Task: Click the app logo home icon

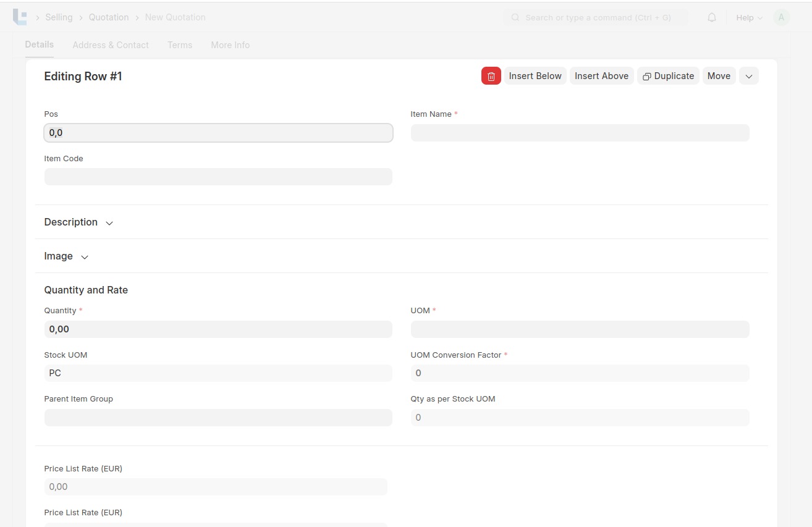Action: pyautogui.click(x=20, y=17)
